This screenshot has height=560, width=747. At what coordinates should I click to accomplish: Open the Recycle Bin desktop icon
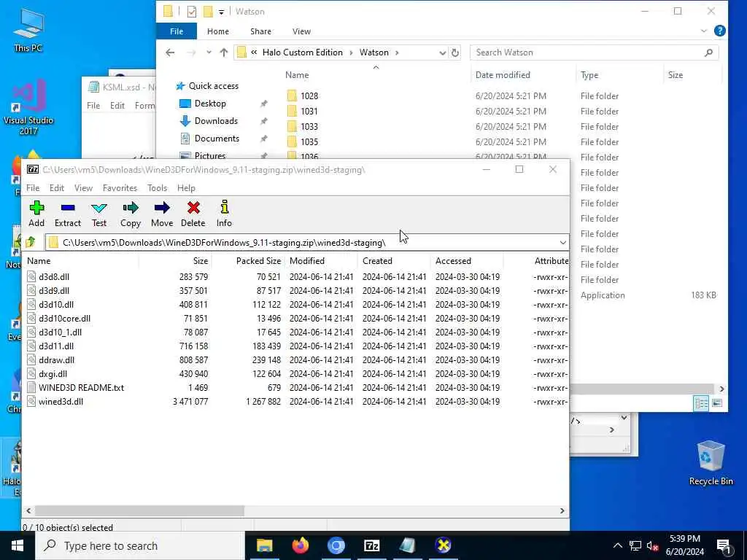pos(711,463)
